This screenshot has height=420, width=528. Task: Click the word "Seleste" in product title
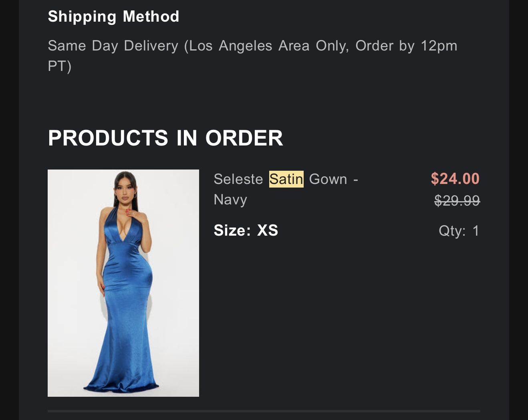point(238,179)
